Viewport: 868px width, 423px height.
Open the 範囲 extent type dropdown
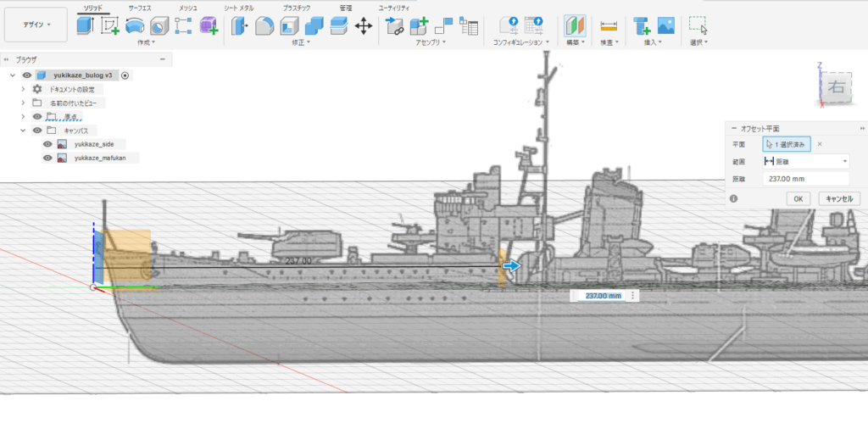click(805, 161)
